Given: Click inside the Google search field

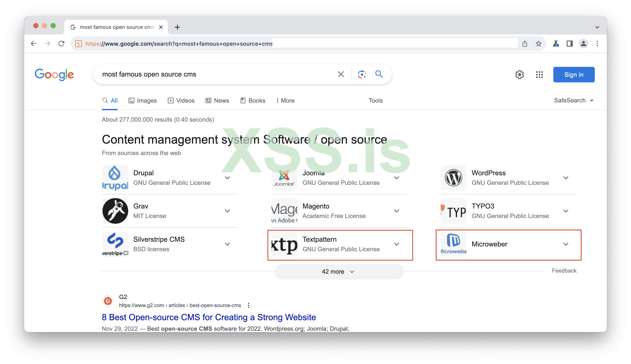Looking at the screenshot, I should pyautogui.click(x=215, y=74).
